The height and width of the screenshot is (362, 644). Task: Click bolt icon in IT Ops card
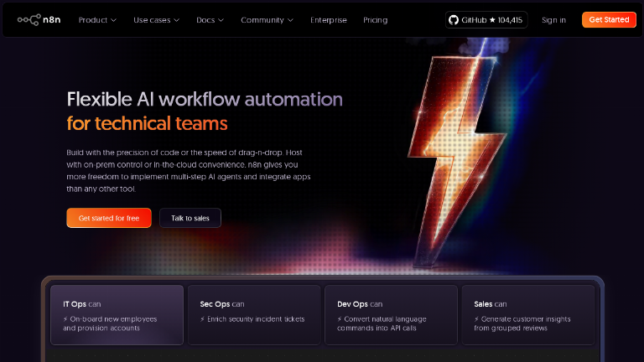65,319
